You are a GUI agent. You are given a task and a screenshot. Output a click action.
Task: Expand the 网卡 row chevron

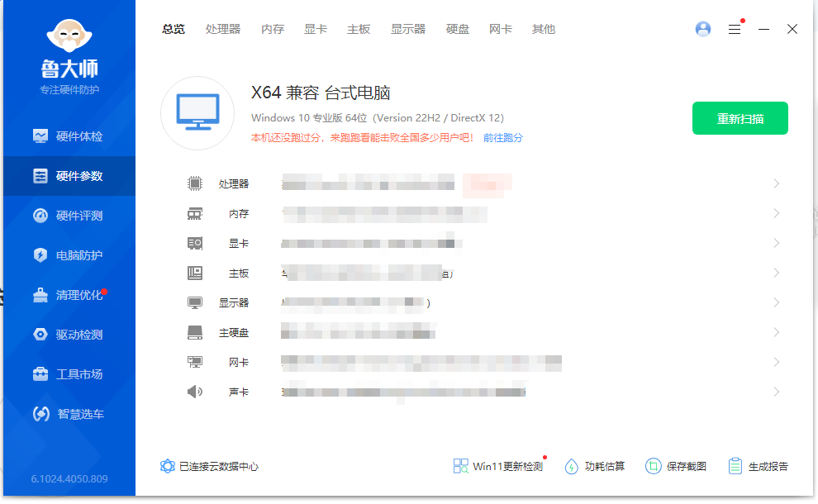click(x=776, y=362)
